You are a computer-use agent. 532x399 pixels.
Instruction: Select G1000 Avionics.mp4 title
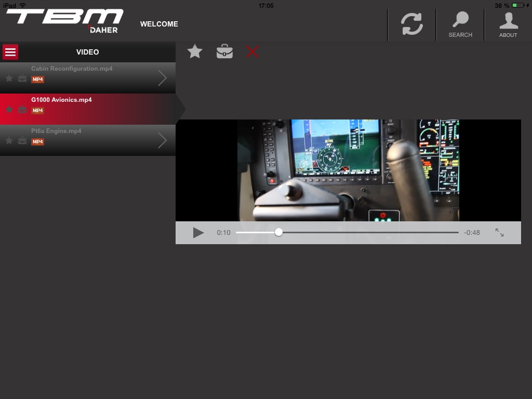(61, 100)
